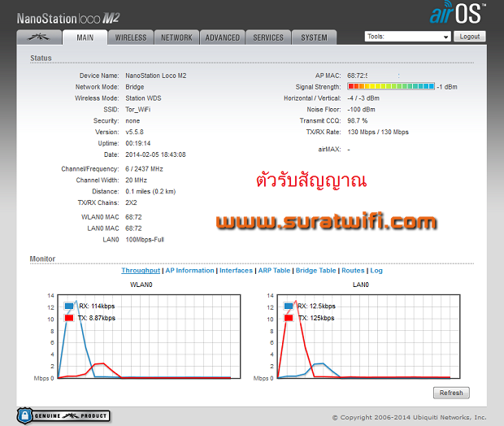Screen dimensions: 504x426
Task: Click network mode value 'Bridge'
Action: click(x=135, y=87)
